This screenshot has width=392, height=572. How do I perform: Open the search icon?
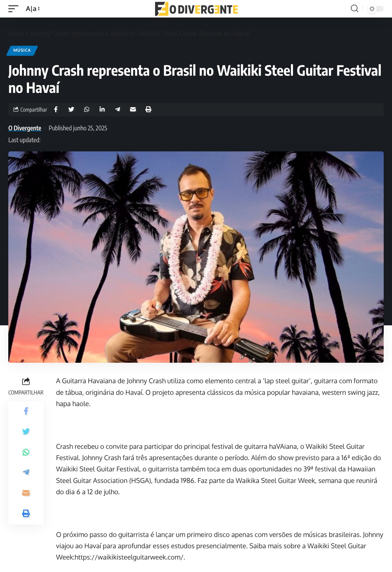354,9
